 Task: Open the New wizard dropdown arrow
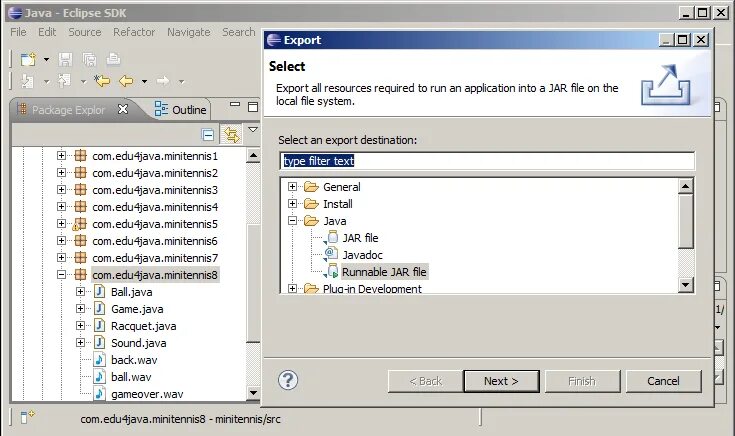click(x=46, y=60)
